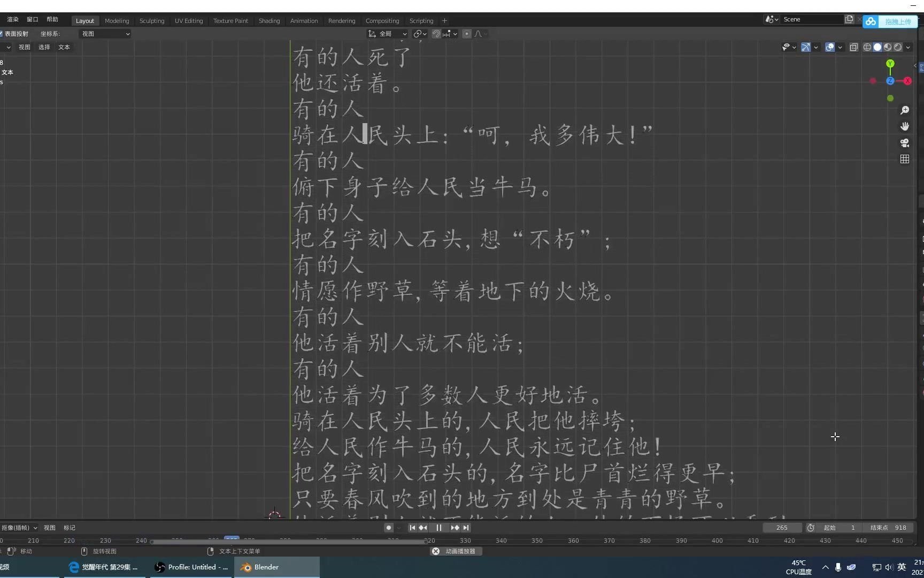Jump to the start frame

click(x=412, y=528)
